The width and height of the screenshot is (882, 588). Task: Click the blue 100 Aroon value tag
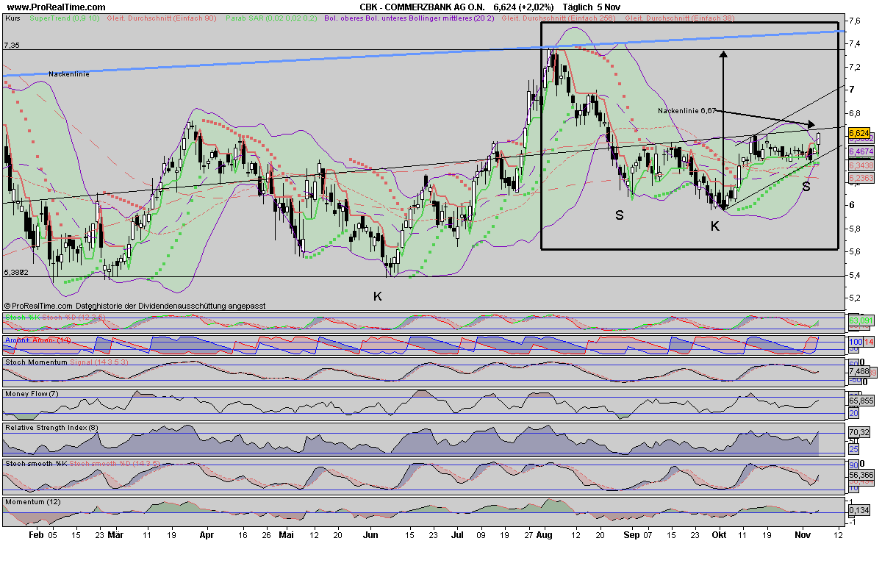855,343
